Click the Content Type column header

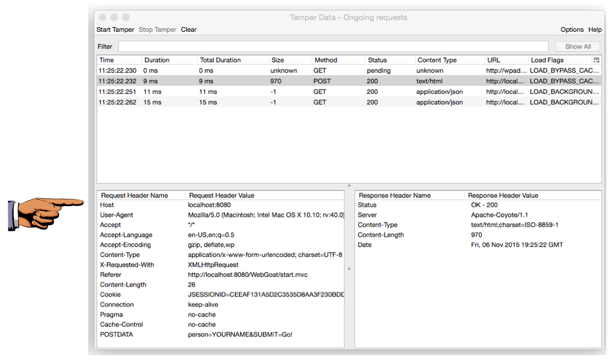pyautogui.click(x=448, y=60)
